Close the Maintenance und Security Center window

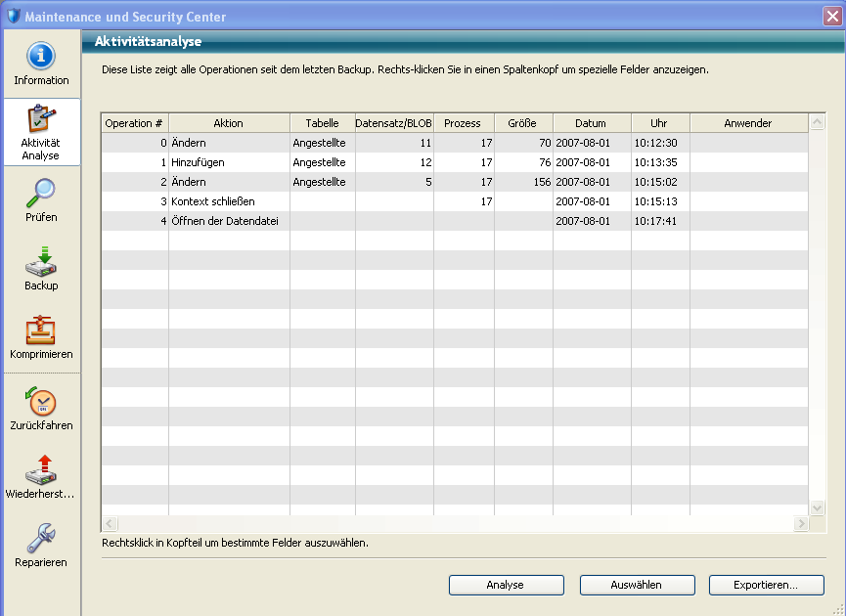[x=832, y=16]
